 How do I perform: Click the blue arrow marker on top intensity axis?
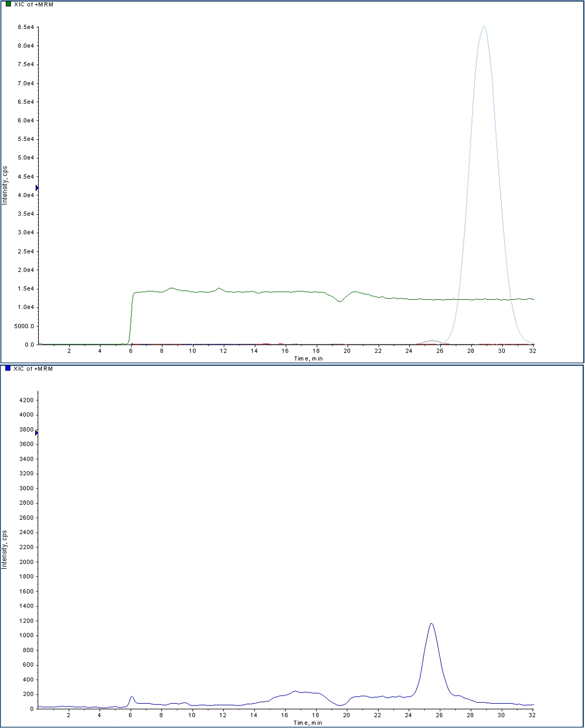click(x=37, y=188)
